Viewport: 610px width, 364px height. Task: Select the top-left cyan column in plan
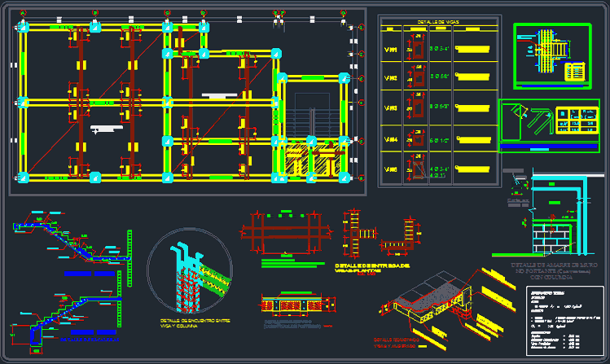coord(24,26)
